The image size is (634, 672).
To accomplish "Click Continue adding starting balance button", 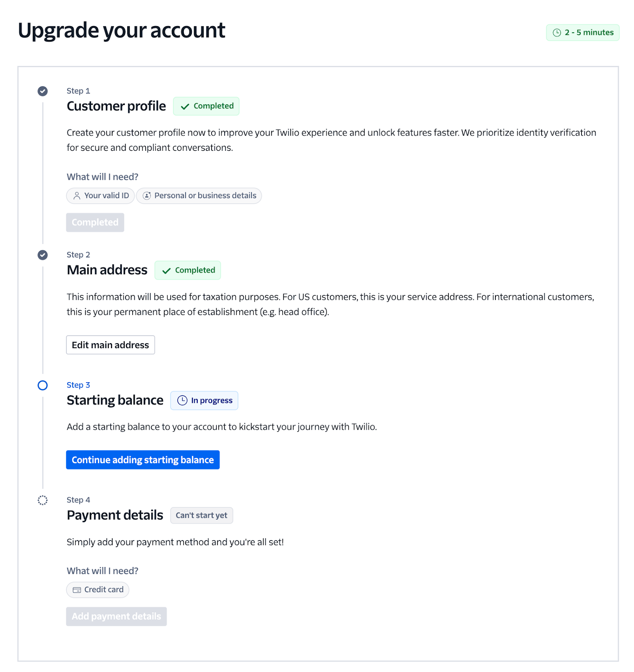I will 143,460.
